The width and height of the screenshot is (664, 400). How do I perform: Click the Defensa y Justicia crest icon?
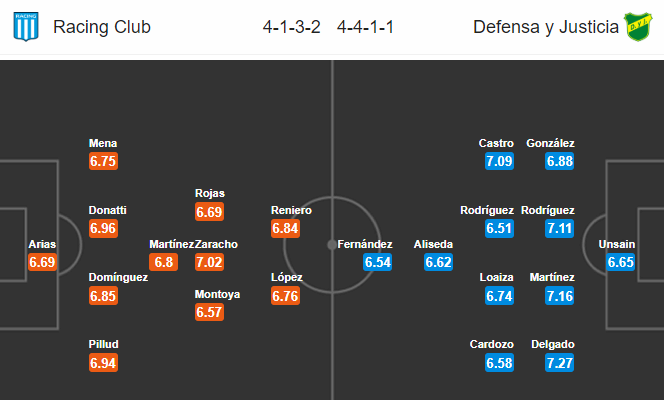click(x=638, y=27)
